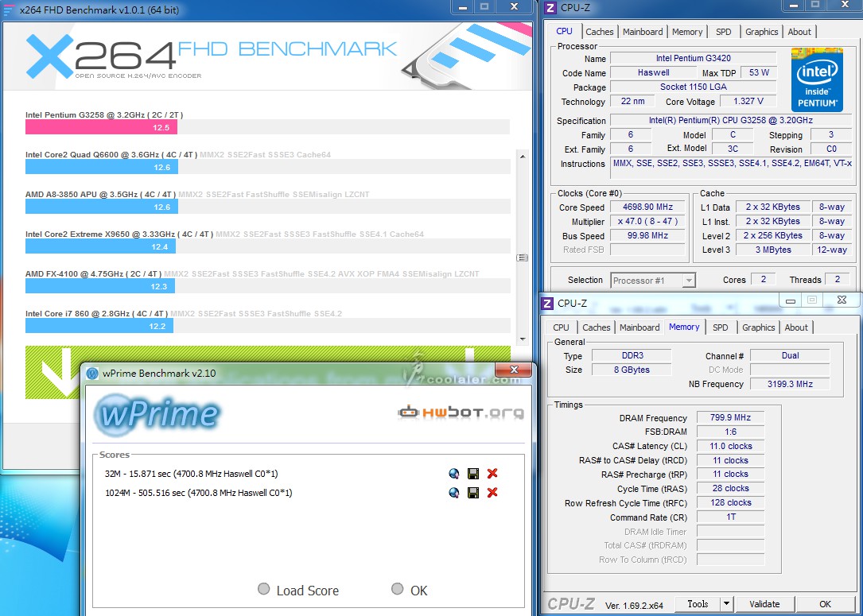863x616 pixels.
Task: Click the OK button in CPU-Z Memory window
Action: [825, 604]
